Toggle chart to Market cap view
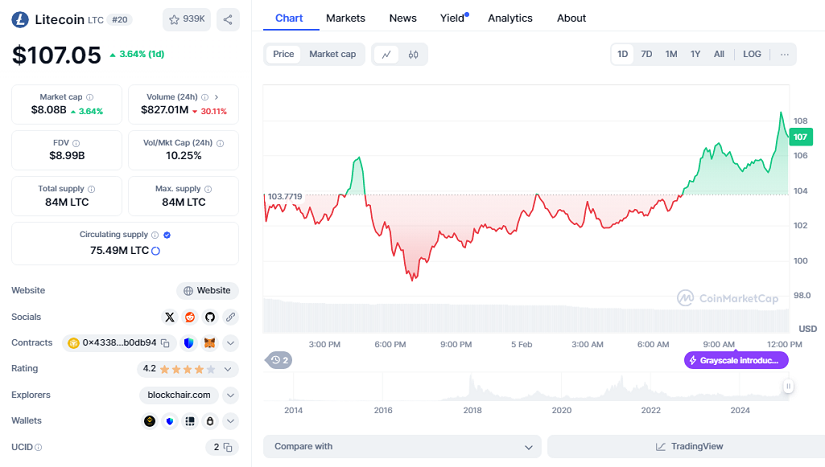 (x=332, y=54)
